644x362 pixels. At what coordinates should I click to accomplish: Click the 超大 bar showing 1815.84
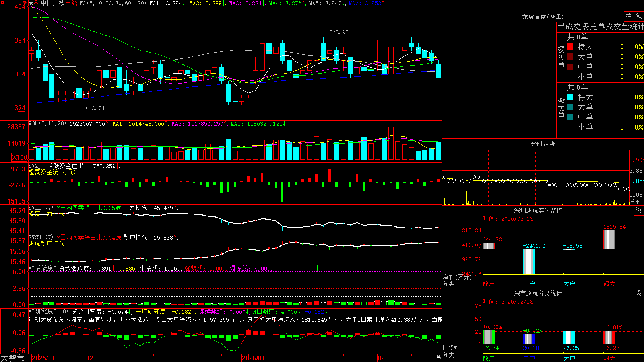(x=609, y=239)
